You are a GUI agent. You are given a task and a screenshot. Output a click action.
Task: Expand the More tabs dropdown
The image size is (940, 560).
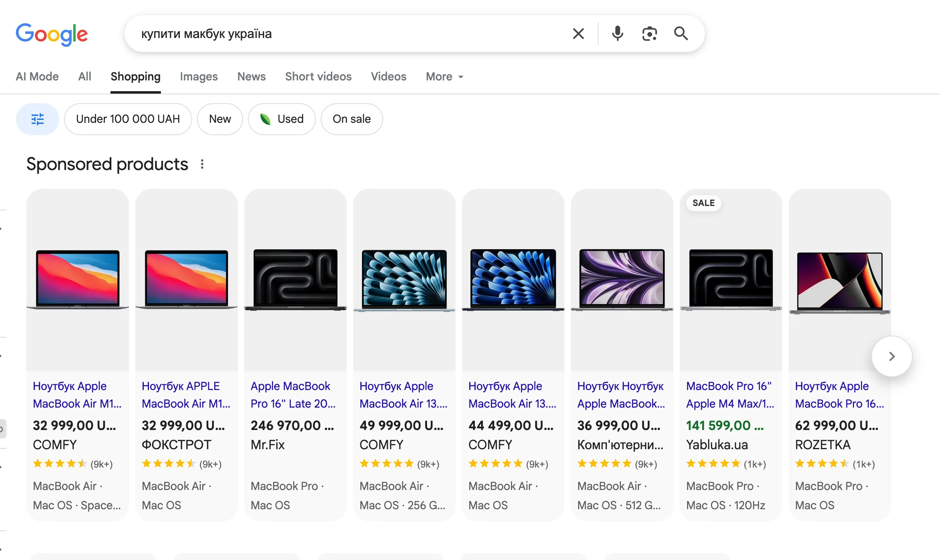point(444,76)
